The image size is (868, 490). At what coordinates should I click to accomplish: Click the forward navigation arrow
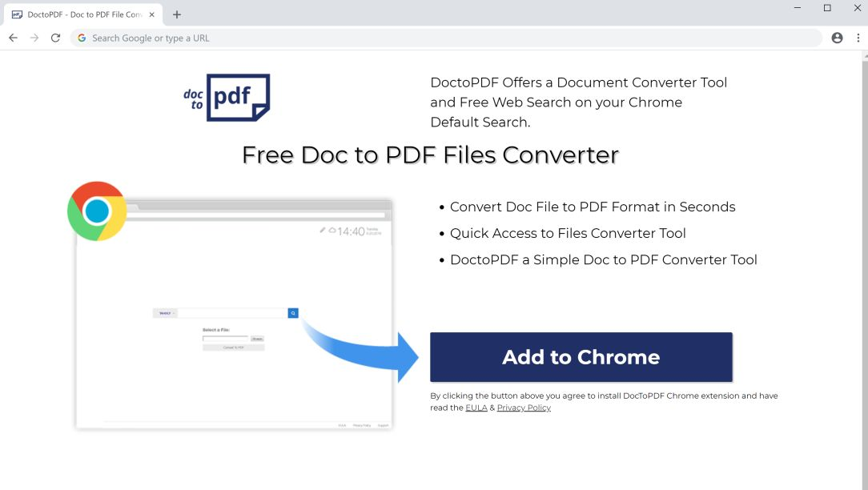tap(34, 38)
